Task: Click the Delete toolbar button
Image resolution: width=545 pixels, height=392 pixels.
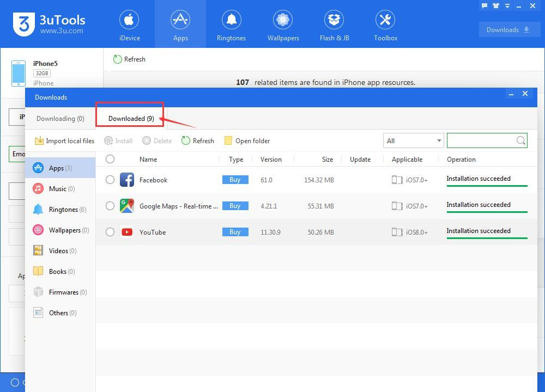Action: (x=157, y=141)
